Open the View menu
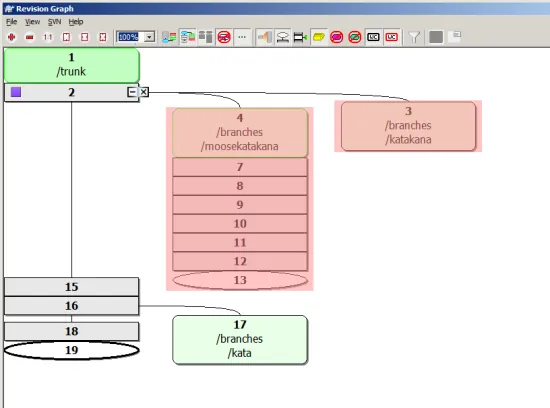Screen dimensions: 550x408 click(x=32, y=22)
